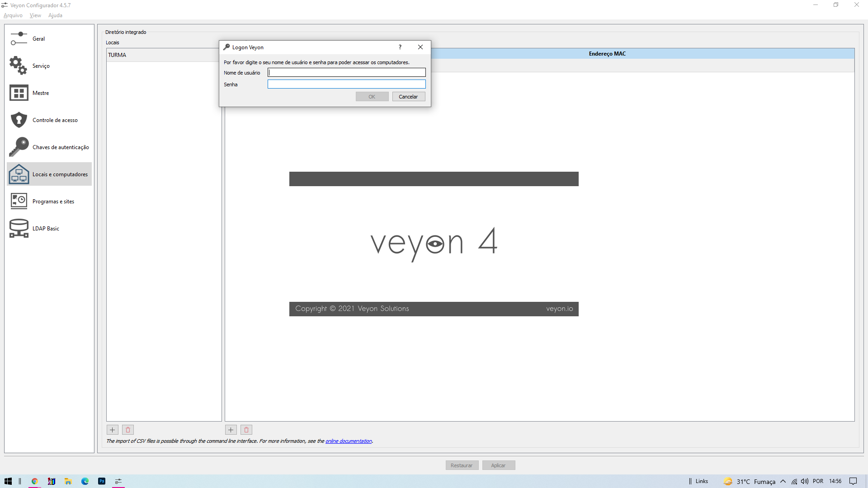Open the weather widget showing 31°C Fumaça
Image resolution: width=868 pixels, height=488 pixels.
pyautogui.click(x=749, y=481)
